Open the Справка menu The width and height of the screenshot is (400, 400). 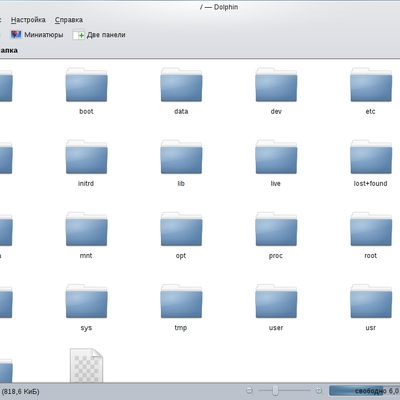coord(69,20)
